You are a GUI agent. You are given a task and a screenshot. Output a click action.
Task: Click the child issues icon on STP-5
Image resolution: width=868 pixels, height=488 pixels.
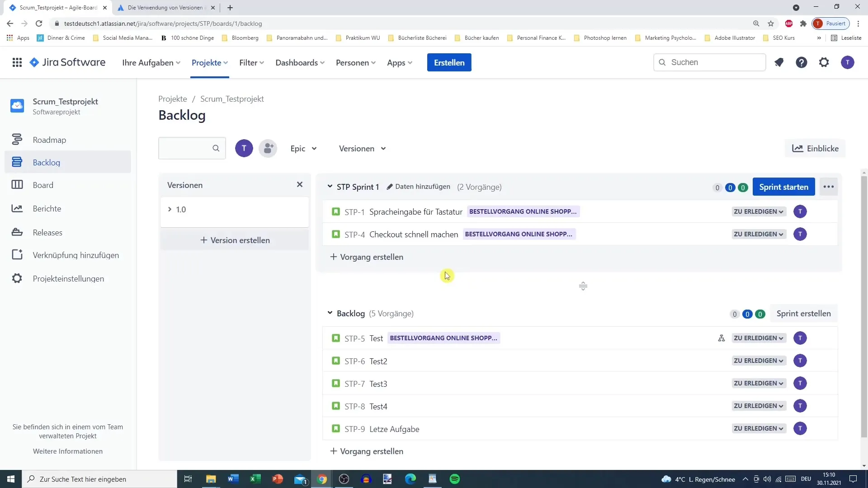tap(722, 338)
